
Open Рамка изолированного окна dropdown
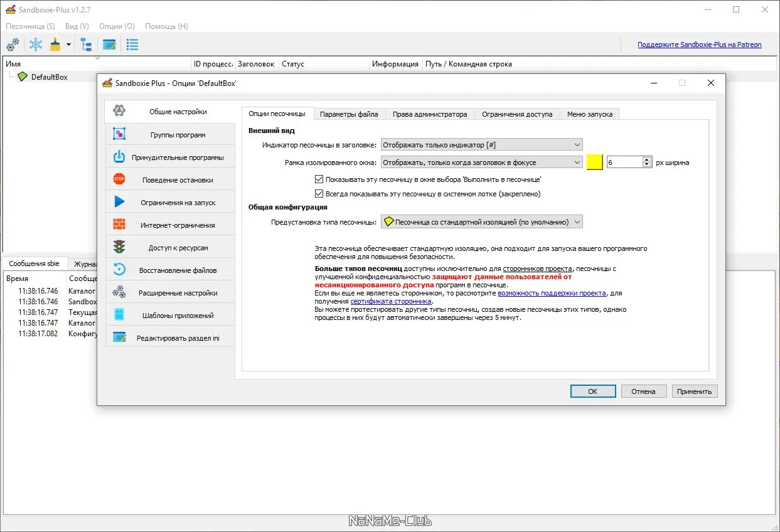click(x=482, y=162)
